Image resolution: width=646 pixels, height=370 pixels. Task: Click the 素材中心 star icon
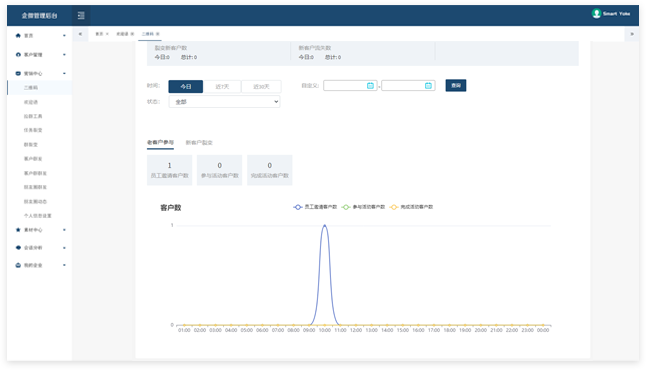pos(18,230)
